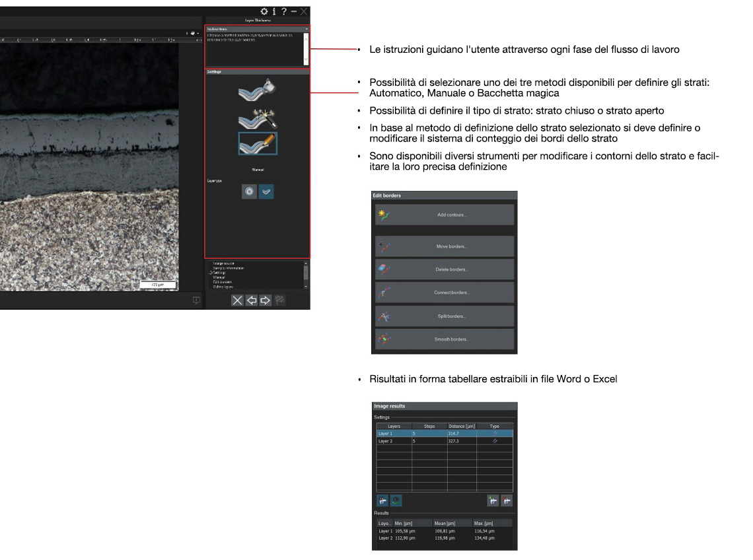
Task: Click the delete measurement caliper icon
Action: coord(507,501)
